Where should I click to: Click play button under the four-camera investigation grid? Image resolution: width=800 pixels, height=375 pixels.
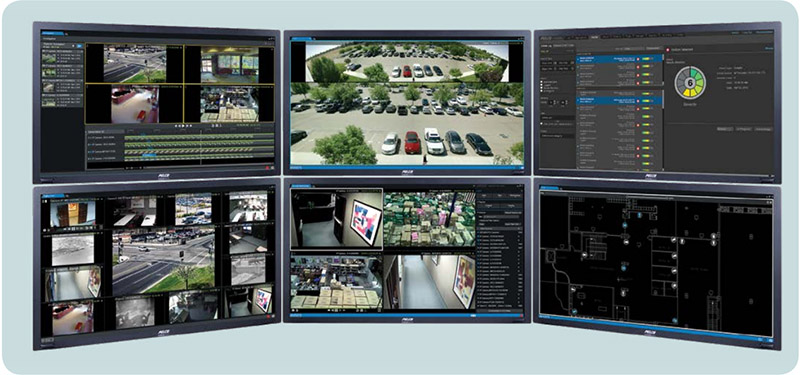[183, 126]
